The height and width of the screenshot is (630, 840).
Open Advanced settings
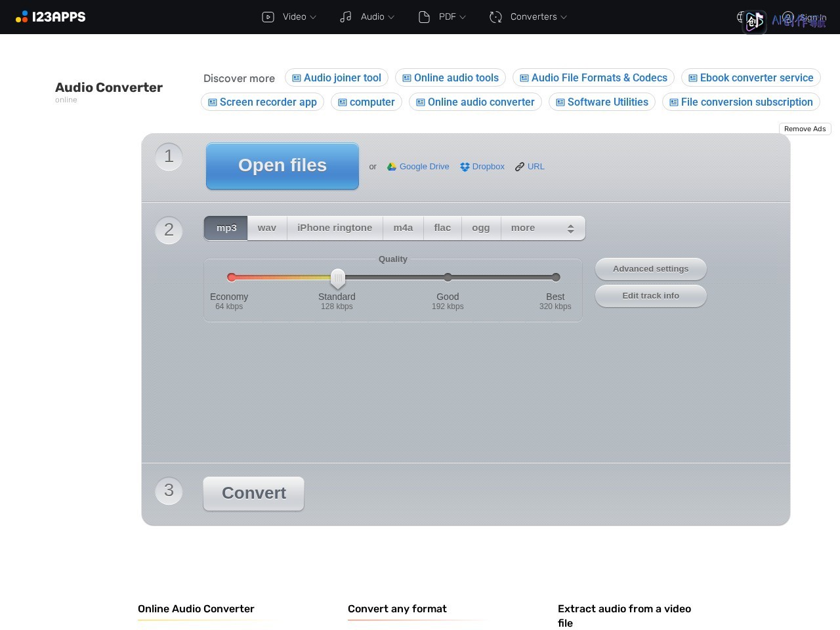651,268
